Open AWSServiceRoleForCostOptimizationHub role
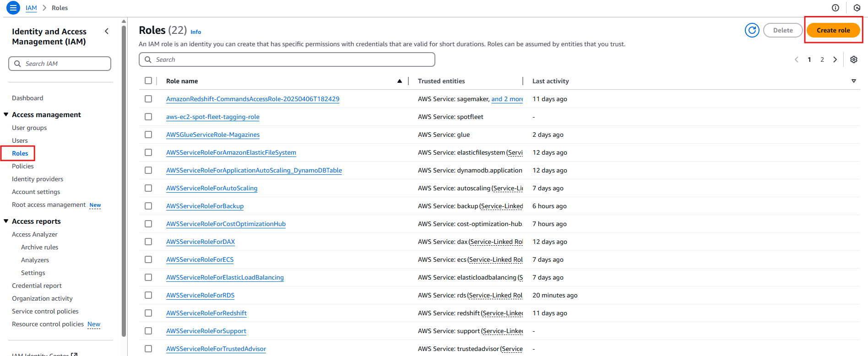The height and width of the screenshot is (356, 868). (226, 224)
